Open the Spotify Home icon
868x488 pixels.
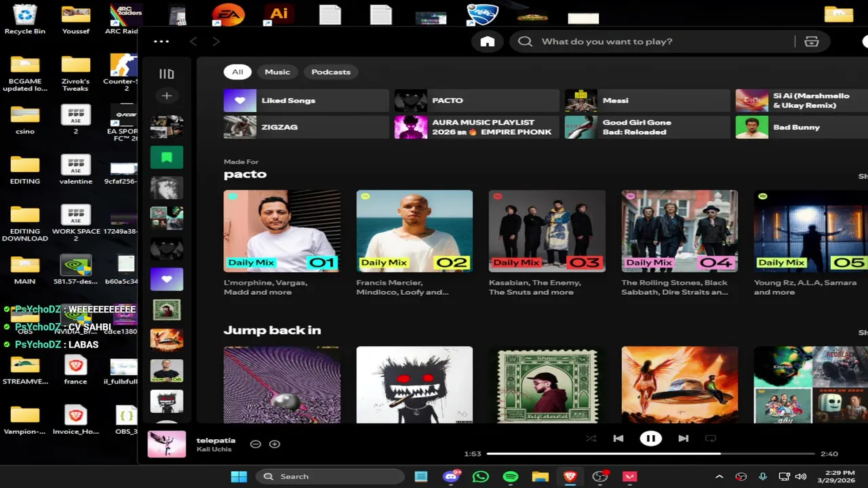coord(488,41)
